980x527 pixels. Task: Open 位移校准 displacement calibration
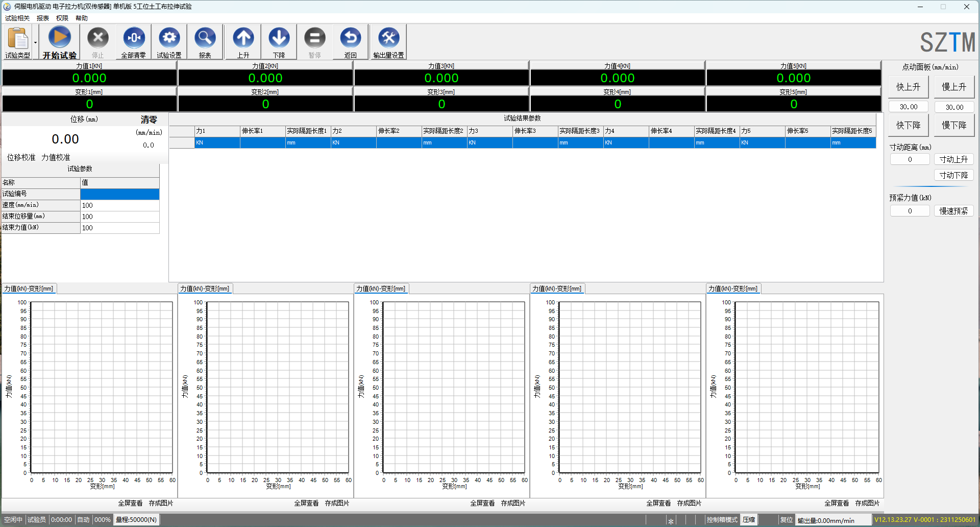tap(21, 157)
